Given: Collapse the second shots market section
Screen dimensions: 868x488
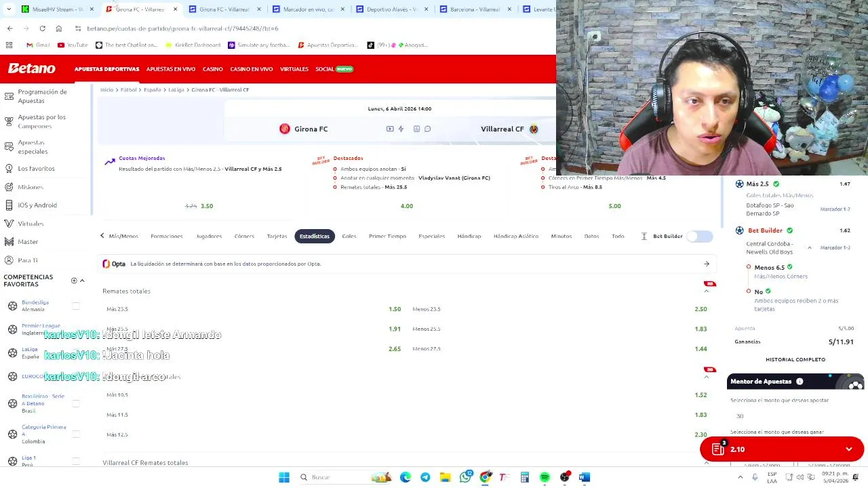Looking at the screenshot, I should (706, 377).
